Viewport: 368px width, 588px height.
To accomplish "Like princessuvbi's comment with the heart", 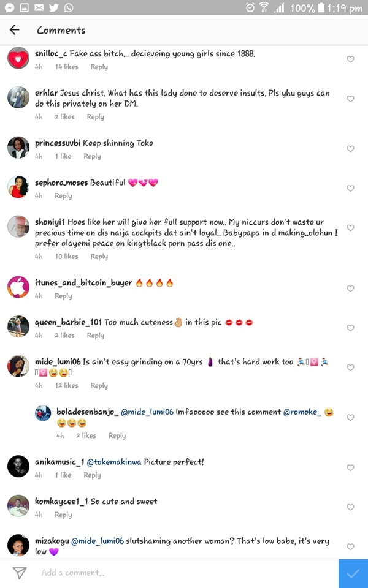I will click(x=350, y=149).
